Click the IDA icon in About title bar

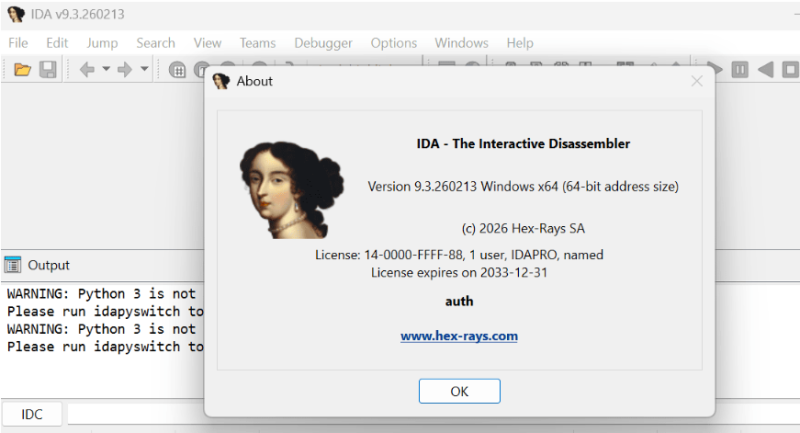[221, 81]
